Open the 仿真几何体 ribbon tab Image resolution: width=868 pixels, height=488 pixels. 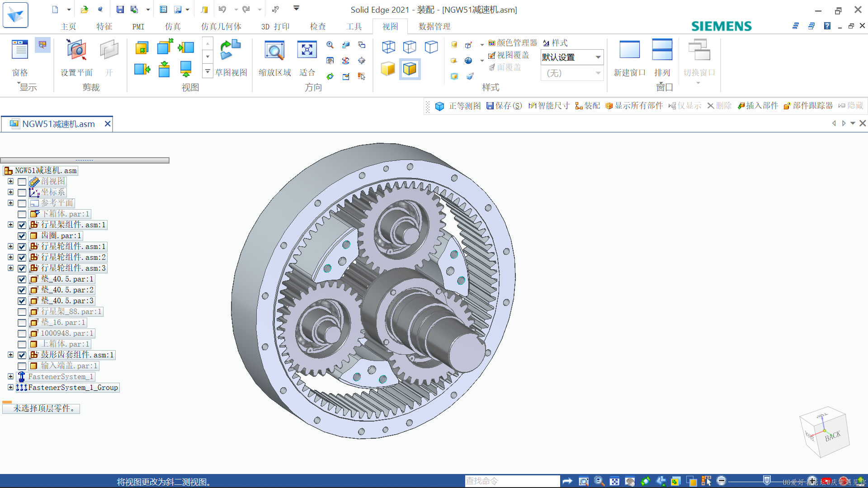click(x=221, y=26)
